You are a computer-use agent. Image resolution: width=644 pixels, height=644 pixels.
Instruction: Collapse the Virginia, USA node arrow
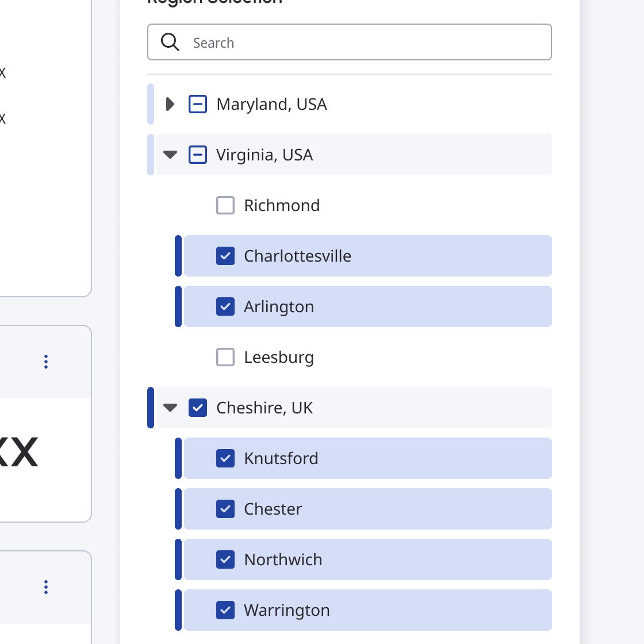point(170,155)
